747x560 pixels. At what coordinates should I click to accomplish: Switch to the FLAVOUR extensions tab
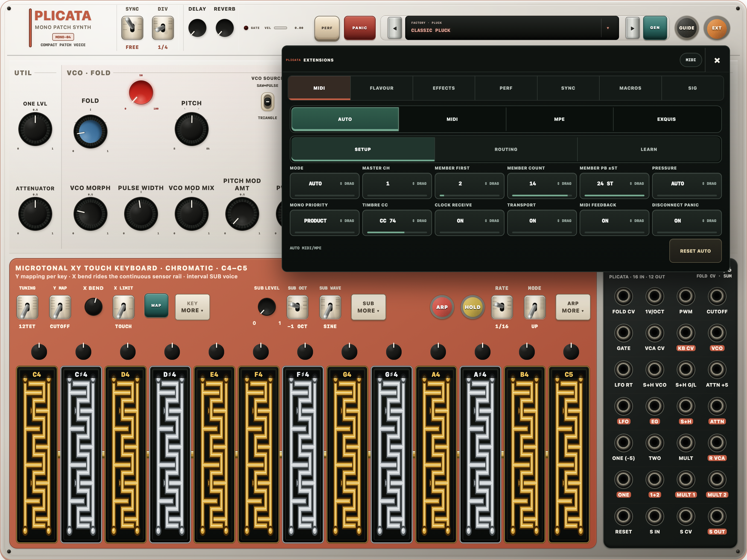(382, 88)
